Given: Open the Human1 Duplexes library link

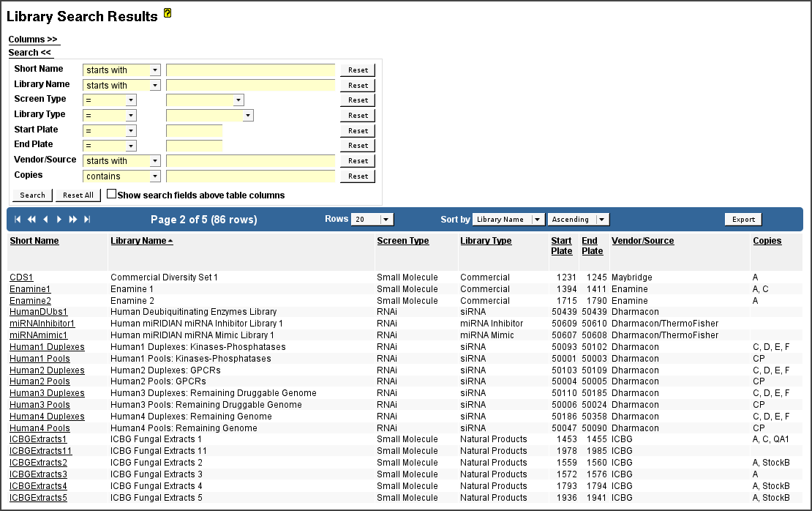Looking at the screenshot, I should tap(47, 347).
